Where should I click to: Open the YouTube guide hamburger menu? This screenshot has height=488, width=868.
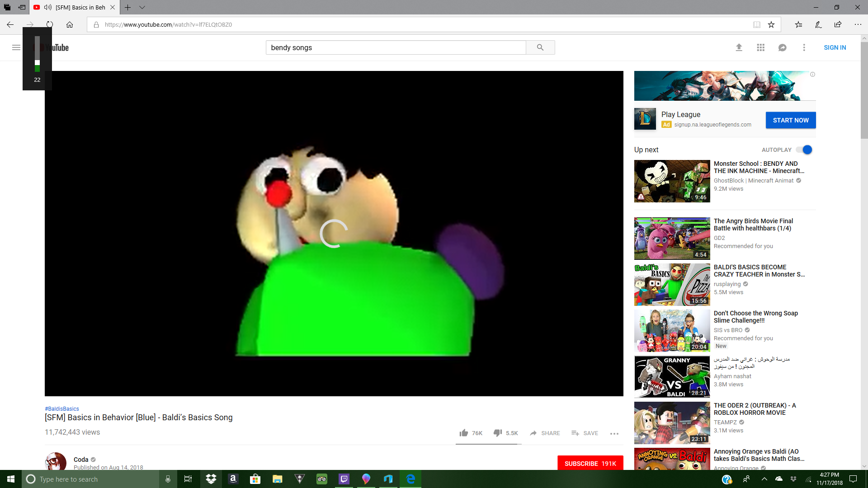tap(16, 47)
